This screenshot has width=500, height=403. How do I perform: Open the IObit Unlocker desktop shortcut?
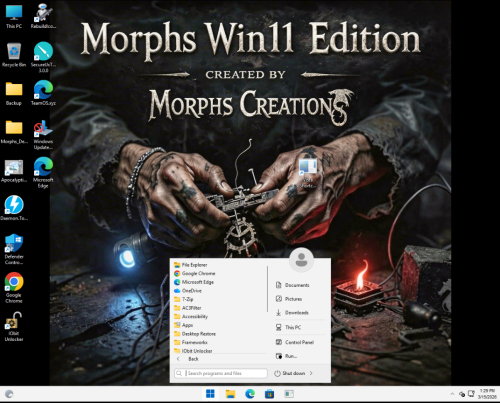pos(14,326)
